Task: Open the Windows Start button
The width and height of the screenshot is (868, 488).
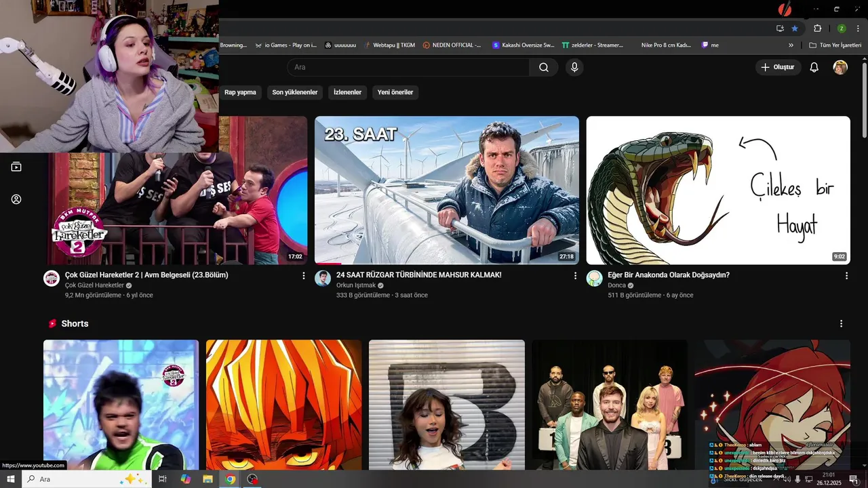Action: pos(11,479)
